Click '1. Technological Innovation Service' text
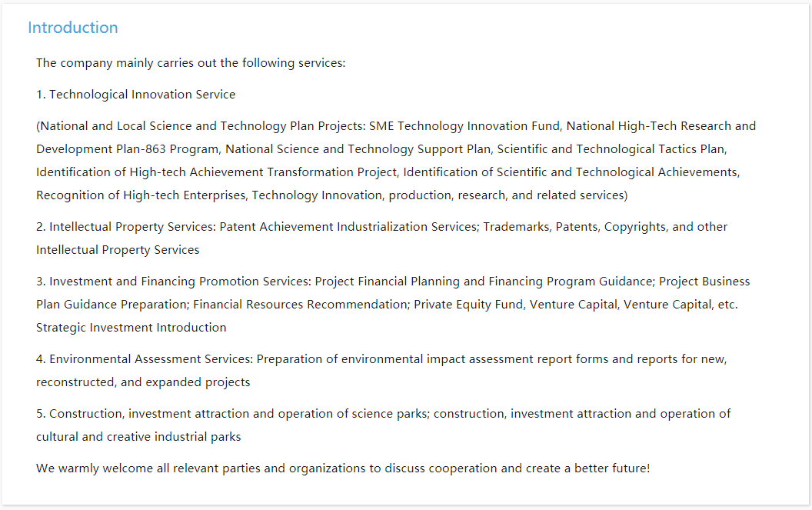 [x=135, y=95]
